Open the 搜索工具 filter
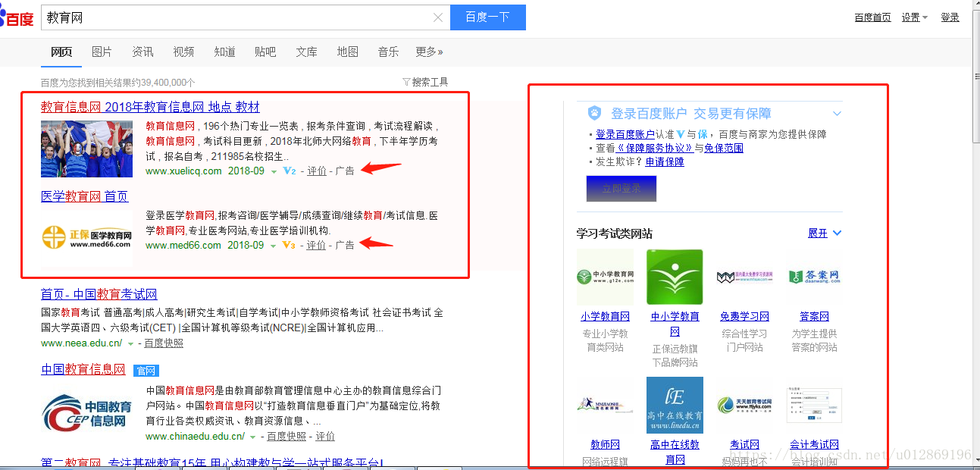The height and width of the screenshot is (470, 980). pyautogui.click(x=425, y=82)
